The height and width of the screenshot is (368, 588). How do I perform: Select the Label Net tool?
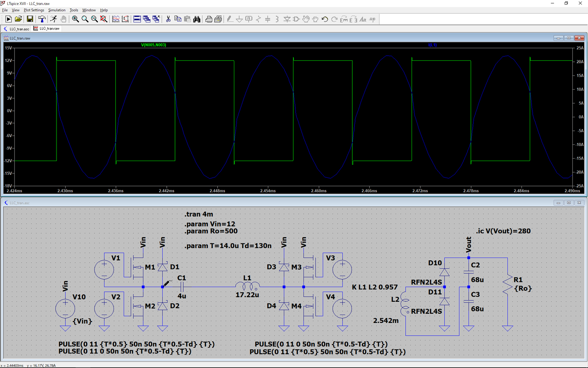(249, 19)
